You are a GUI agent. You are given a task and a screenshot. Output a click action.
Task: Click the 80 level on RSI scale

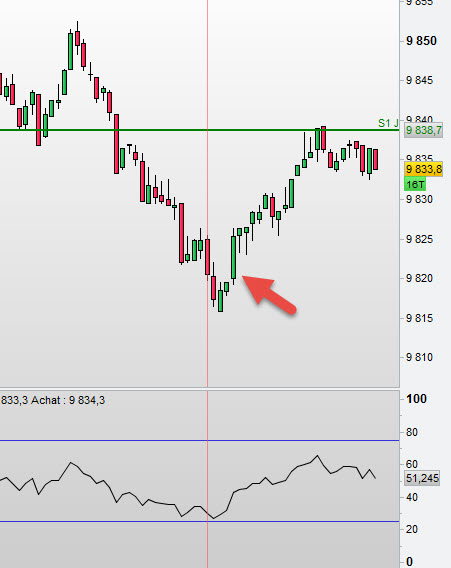tap(412, 432)
